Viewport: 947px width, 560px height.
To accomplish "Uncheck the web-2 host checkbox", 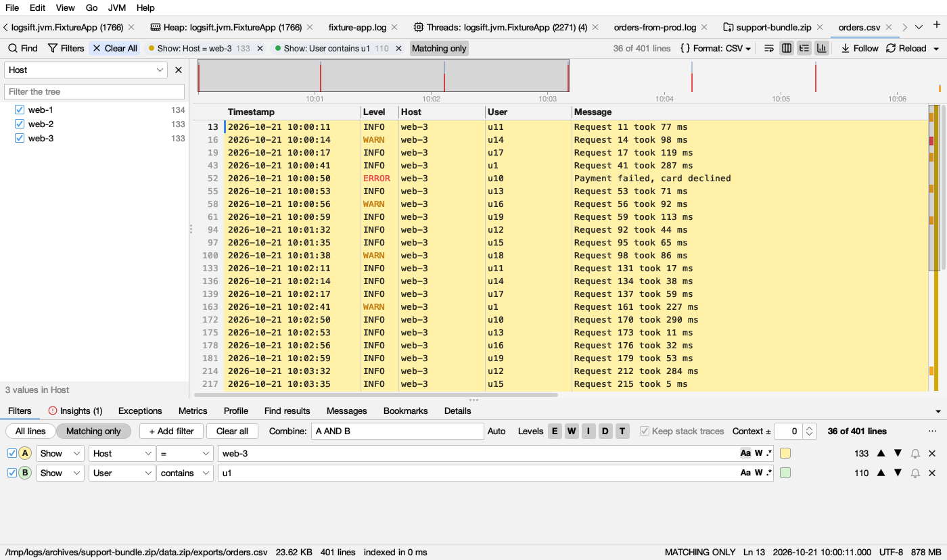I will tap(20, 124).
